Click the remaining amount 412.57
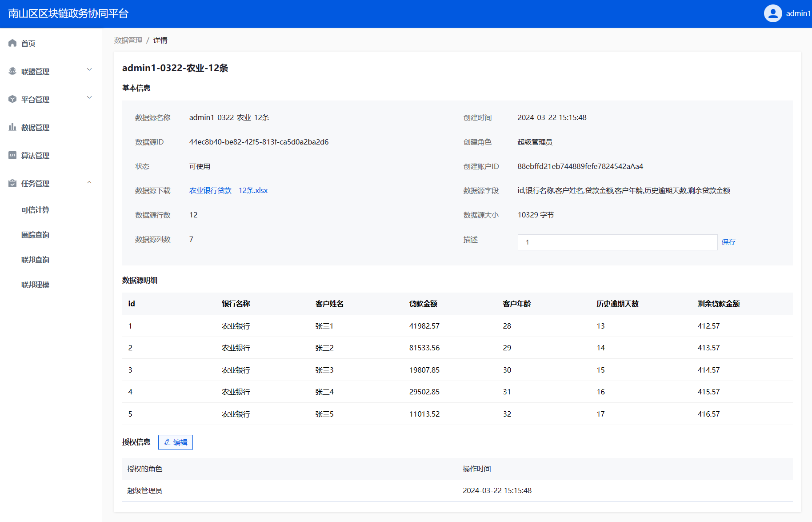 pos(708,326)
